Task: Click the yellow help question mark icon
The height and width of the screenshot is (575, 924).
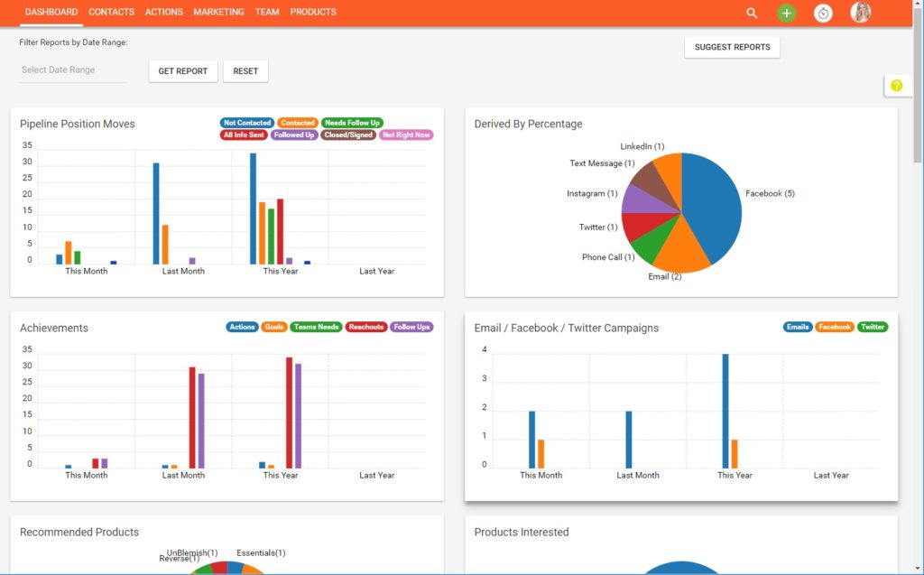Action: pyautogui.click(x=896, y=86)
